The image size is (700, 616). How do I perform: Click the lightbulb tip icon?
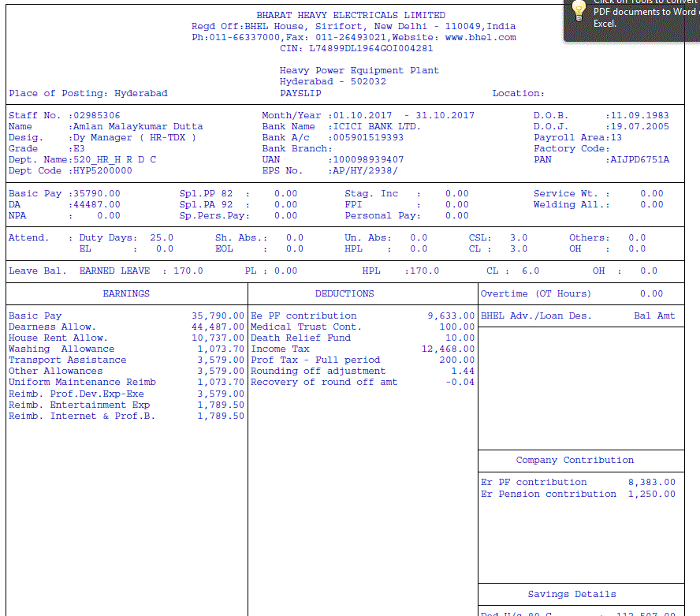click(579, 11)
